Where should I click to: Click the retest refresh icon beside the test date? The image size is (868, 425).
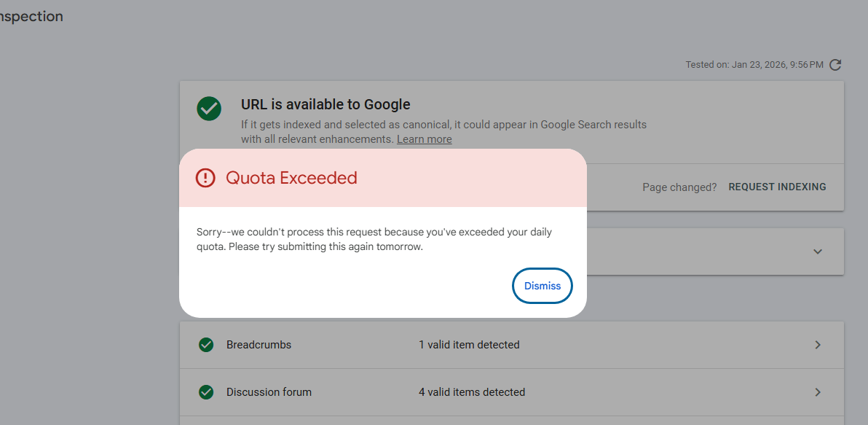[x=835, y=65]
